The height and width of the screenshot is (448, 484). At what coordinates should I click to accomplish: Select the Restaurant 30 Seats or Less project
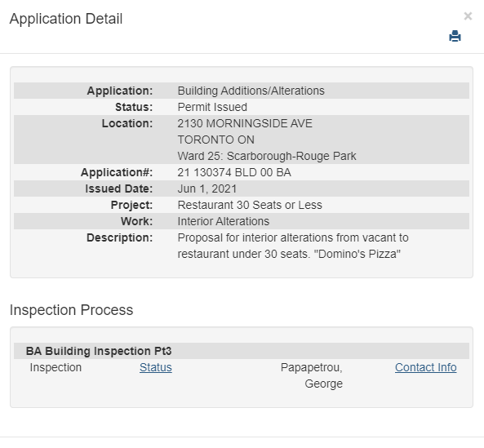[x=250, y=205]
